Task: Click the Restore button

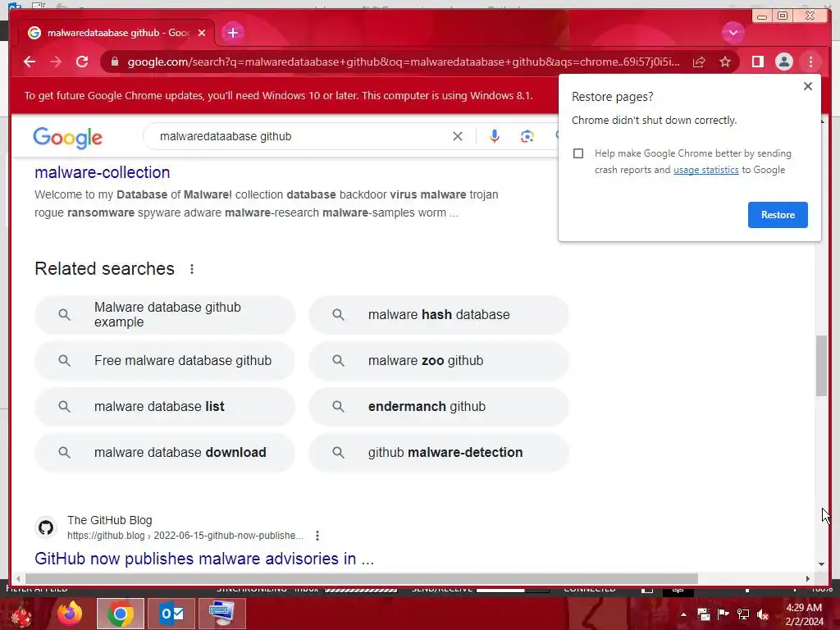Action: coord(778,215)
